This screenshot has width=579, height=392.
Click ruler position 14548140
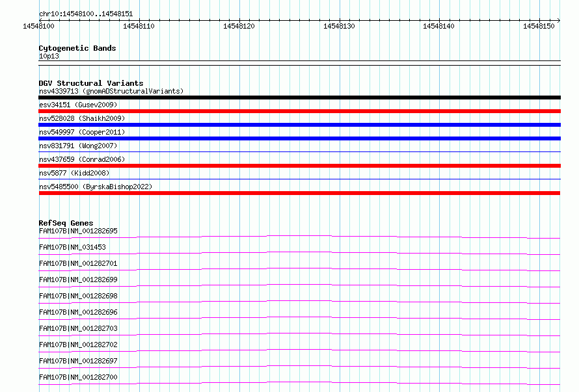(x=438, y=26)
